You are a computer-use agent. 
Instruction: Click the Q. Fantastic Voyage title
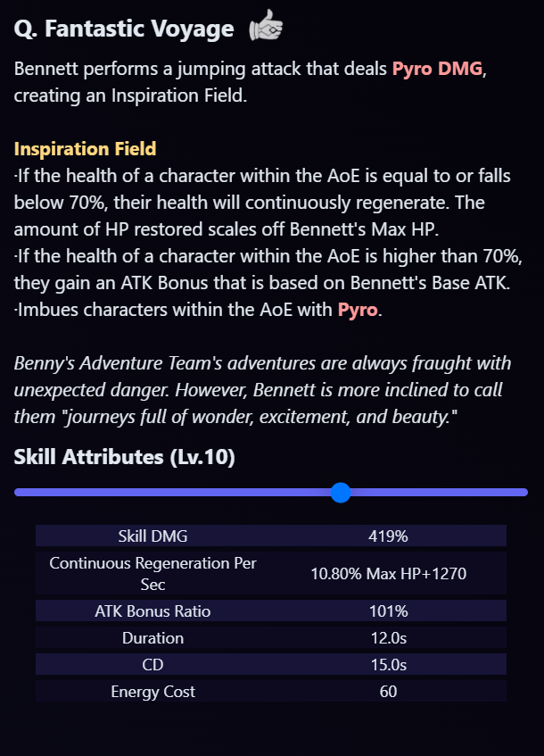click(124, 29)
